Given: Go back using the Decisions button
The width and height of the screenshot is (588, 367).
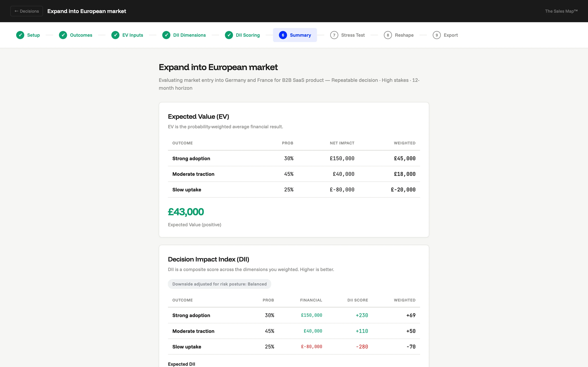Looking at the screenshot, I should click(x=26, y=11).
